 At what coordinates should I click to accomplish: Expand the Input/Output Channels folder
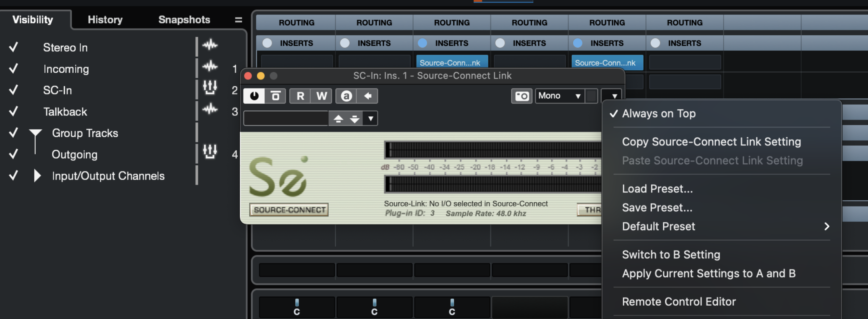click(x=37, y=175)
